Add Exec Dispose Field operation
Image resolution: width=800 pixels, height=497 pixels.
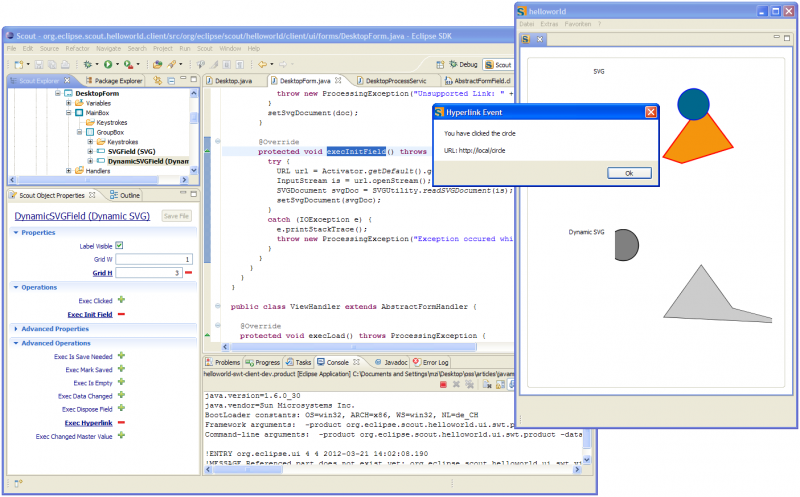point(121,408)
